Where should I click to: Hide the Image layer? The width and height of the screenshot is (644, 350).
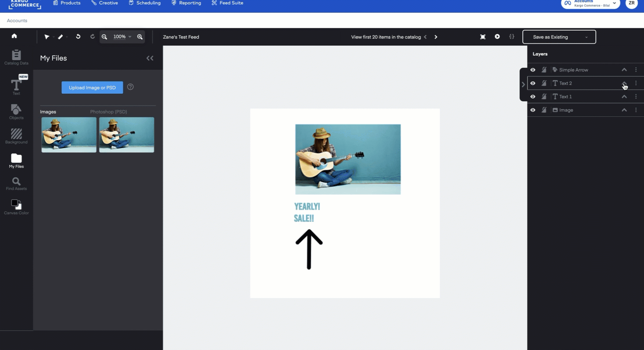[x=533, y=110]
